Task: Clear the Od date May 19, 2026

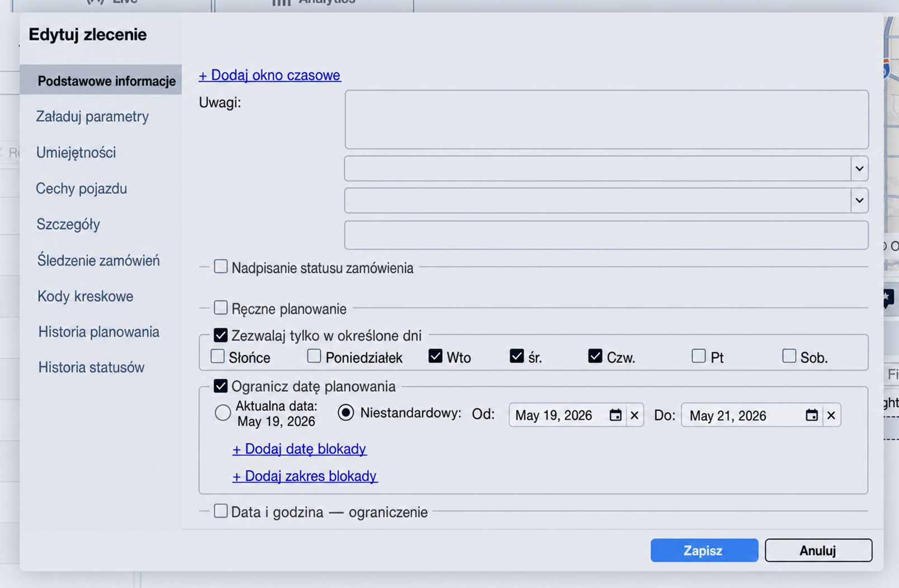Action: click(635, 415)
